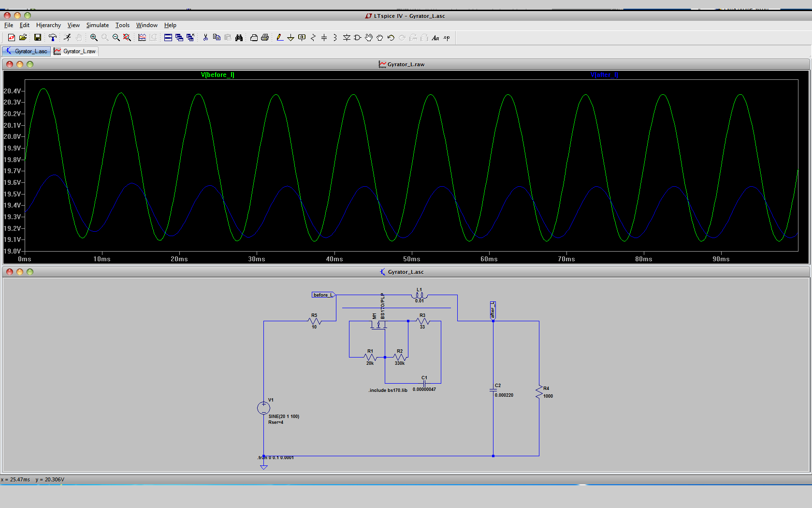Open Find with the binoculars icon

tap(239, 38)
